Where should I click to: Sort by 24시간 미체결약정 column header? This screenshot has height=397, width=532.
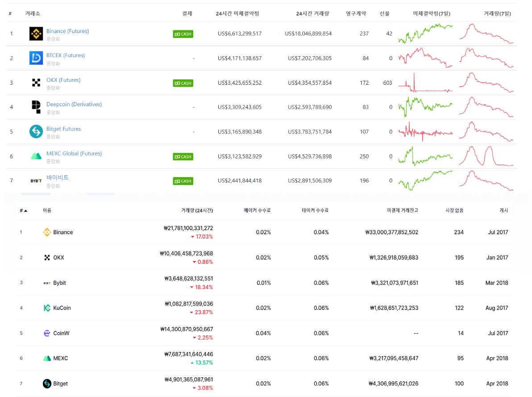click(237, 13)
